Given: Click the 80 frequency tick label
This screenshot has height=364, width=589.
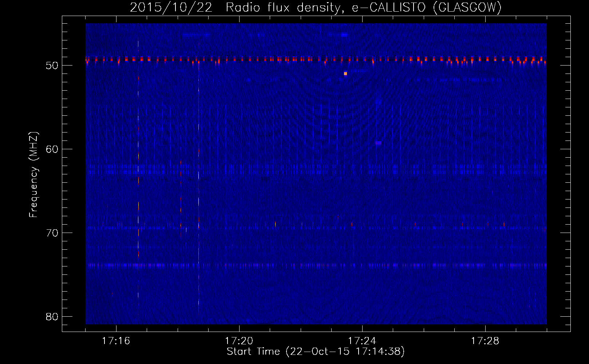Looking at the screenshot, I should pyautogui.click(x=52, y=317).
